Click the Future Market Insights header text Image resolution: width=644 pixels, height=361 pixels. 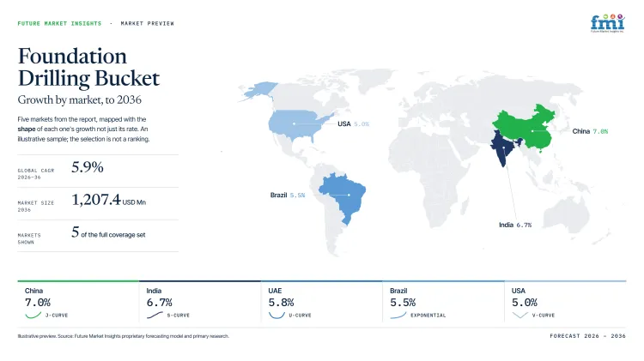(59, 24)
